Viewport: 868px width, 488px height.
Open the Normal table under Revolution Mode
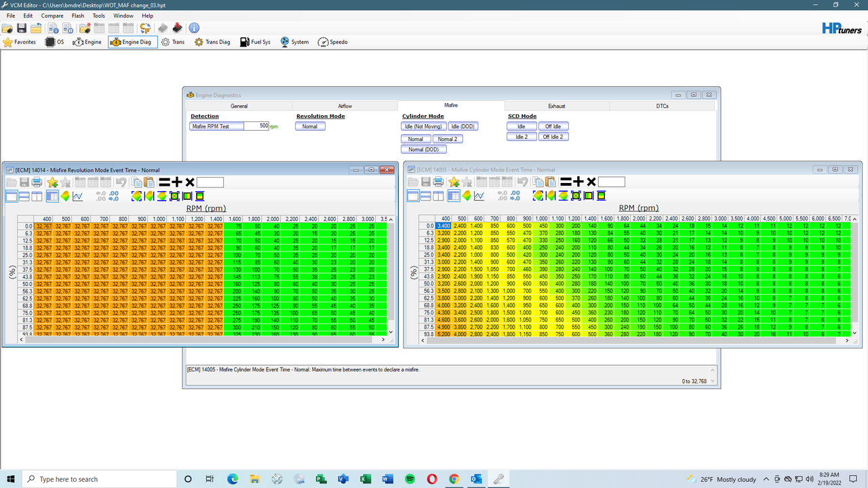[x=310, y=127]
